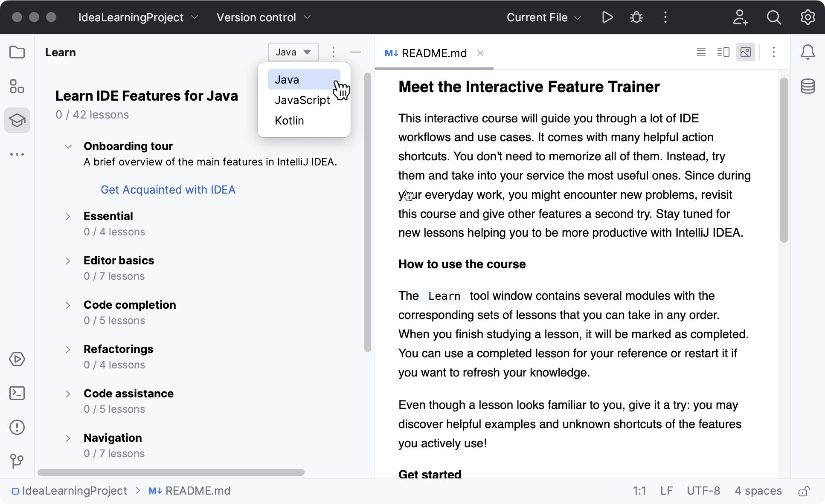Screen dimensions: 825x504
Task: Open the Current File run configuration dropdown
Action: point(544,17)
